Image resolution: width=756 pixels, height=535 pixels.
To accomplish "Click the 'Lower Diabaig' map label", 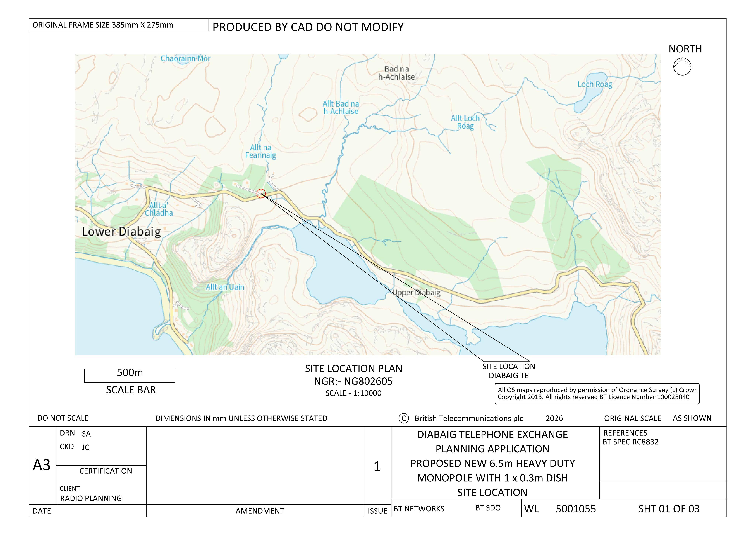I will [x=121, y=231].
